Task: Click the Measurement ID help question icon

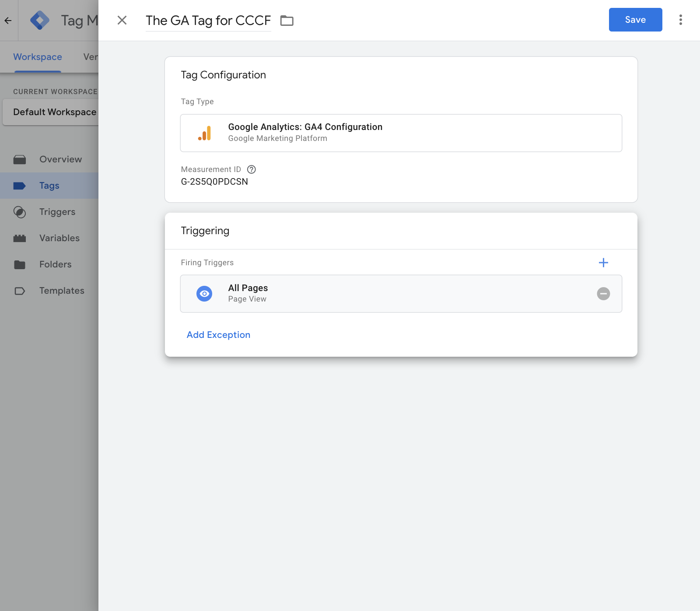Action: tap(252, 169)
